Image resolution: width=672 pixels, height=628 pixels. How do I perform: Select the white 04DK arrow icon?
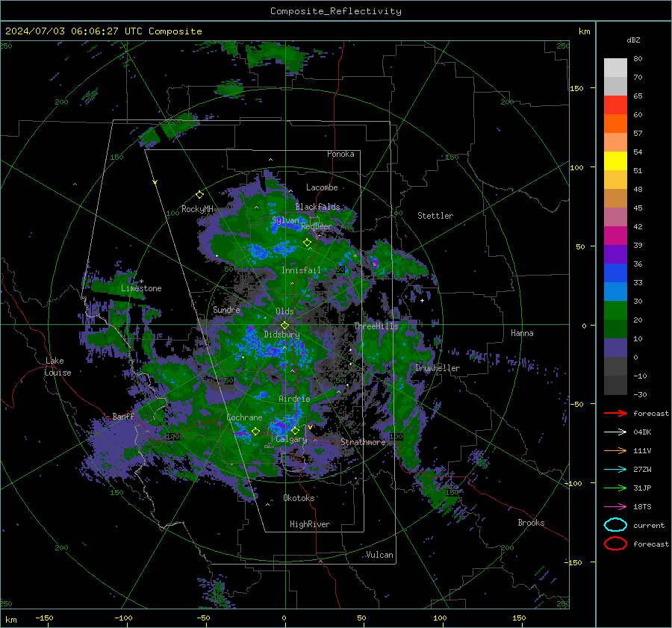tap(615, 432)
